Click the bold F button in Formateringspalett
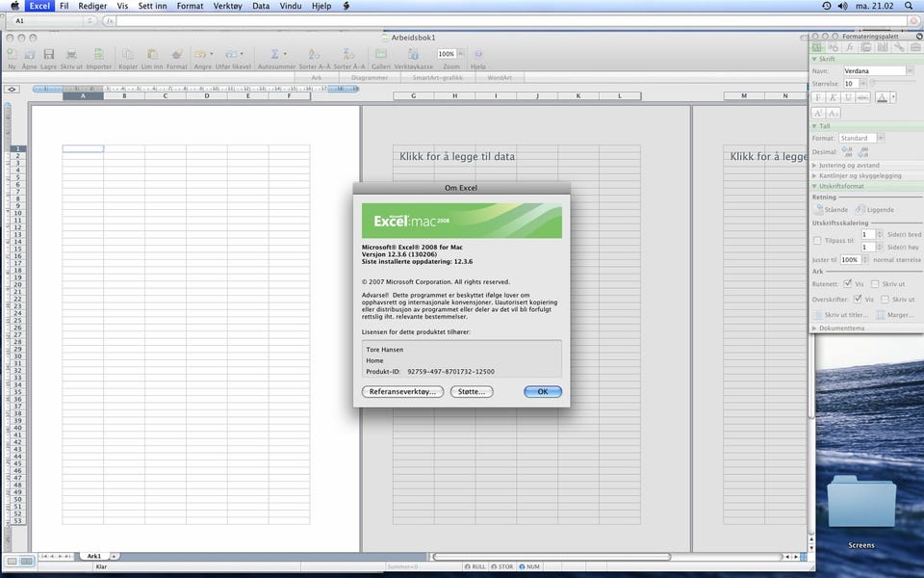The height and width of the screenshot is (578, 924). [818, 97]
